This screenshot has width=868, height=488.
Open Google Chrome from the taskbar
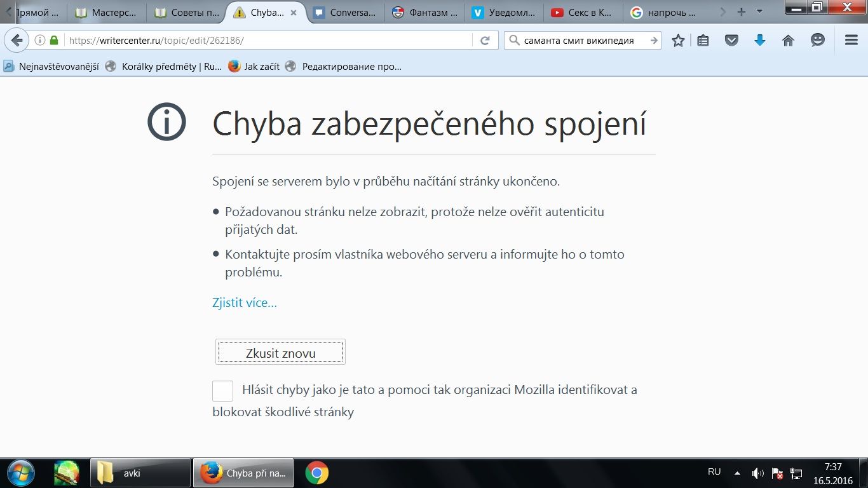point(316,473)
